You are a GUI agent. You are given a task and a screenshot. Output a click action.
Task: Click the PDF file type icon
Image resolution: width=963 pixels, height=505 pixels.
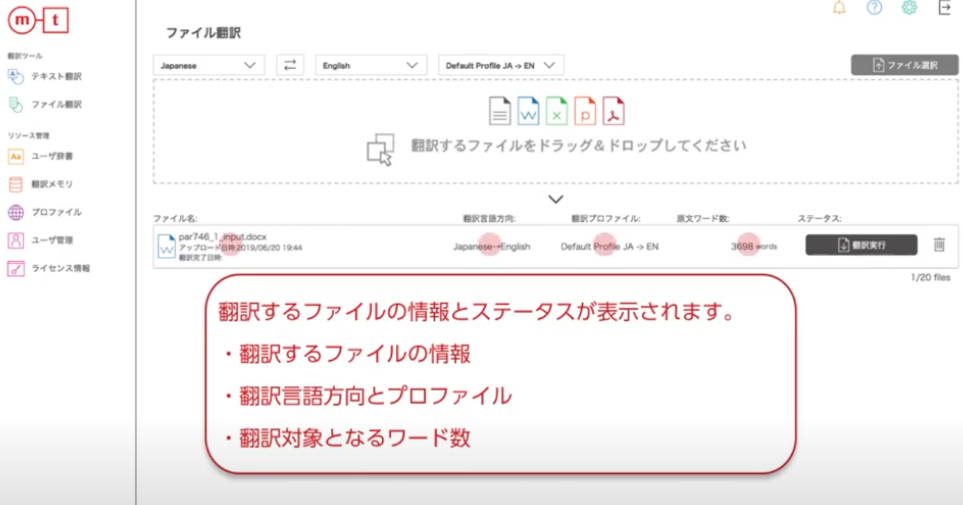(x=613, y=111)
